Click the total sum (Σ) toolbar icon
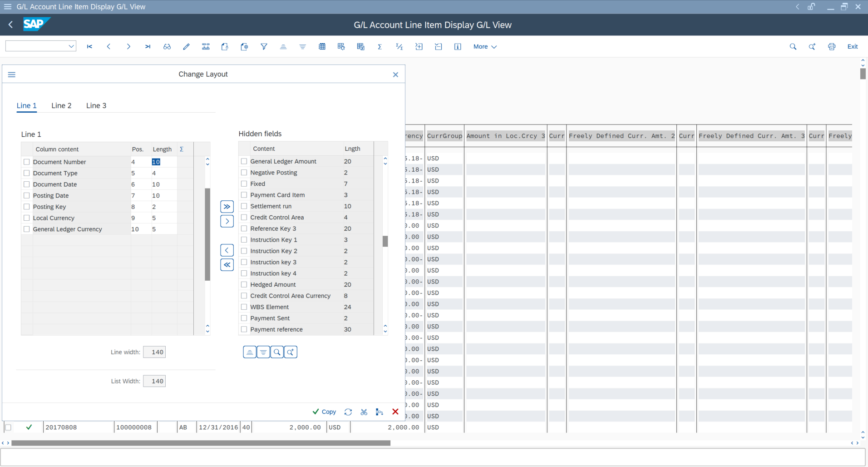Image resolution: width=868 pixels, height=467 pixels. click(x=380, y=46)
